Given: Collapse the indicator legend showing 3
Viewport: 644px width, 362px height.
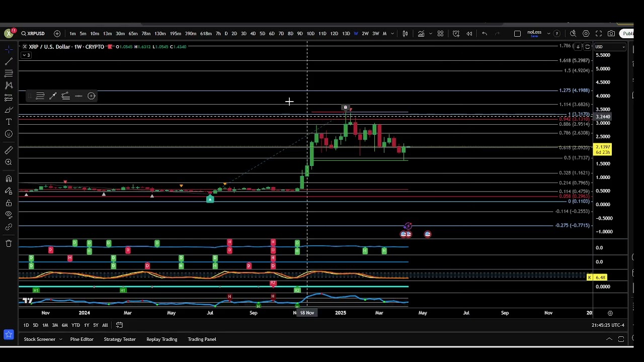Looking at the screenshot, I should pyautogui.click(x=26, y=55).
